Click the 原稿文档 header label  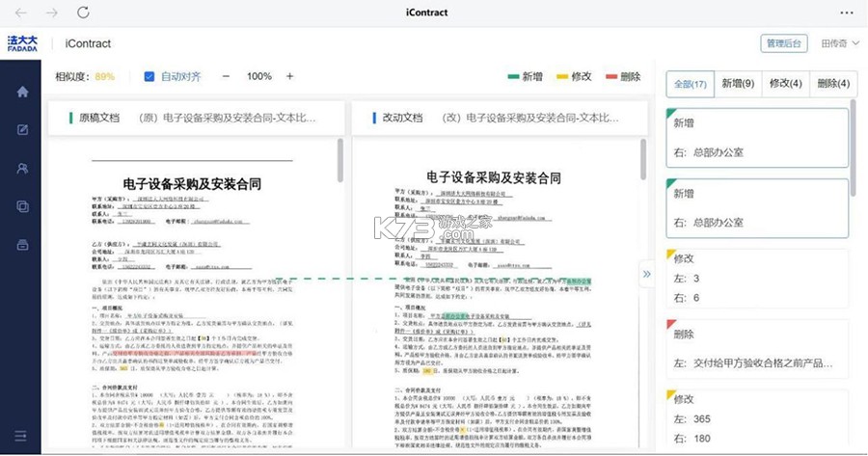click(98, 118)
